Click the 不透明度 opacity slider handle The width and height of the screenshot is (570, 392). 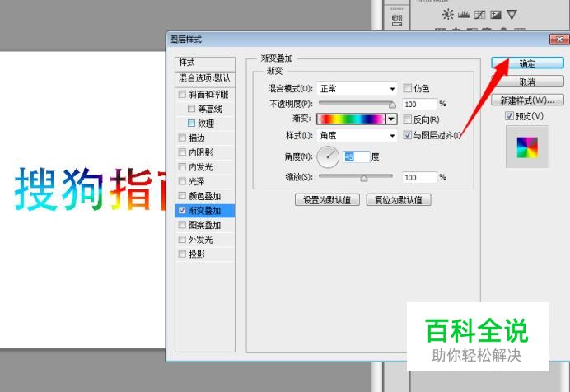tap(392, 105)
